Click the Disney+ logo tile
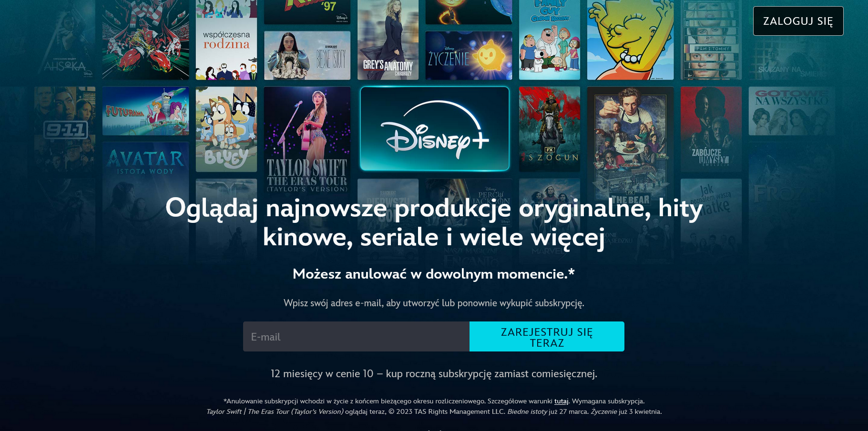The height and width of the screenshot is (431, 868). coord(435,129)
